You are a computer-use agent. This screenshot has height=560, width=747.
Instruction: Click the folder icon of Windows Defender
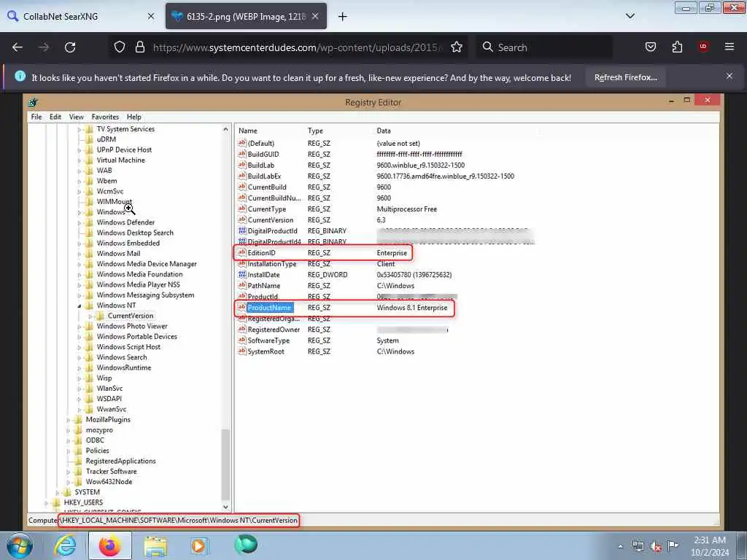click(x=89, y=222)
